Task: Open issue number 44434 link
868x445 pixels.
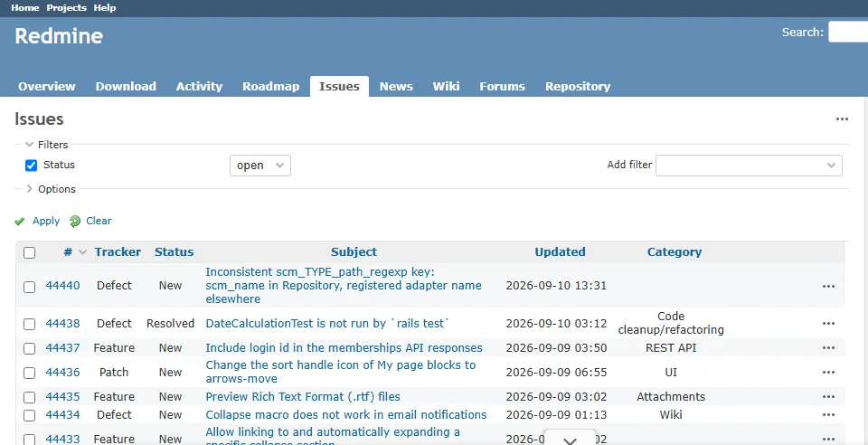Action: (x=62, y=414)
